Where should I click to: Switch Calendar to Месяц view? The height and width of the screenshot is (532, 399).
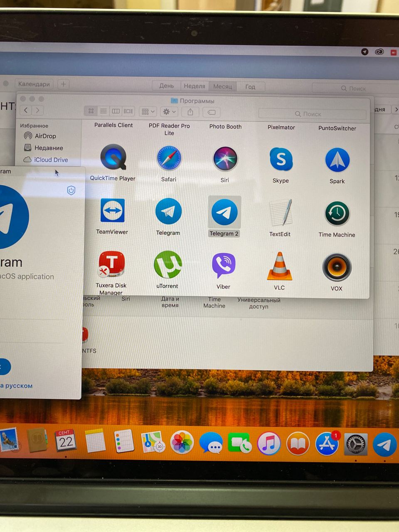click(x=223, y=86)
